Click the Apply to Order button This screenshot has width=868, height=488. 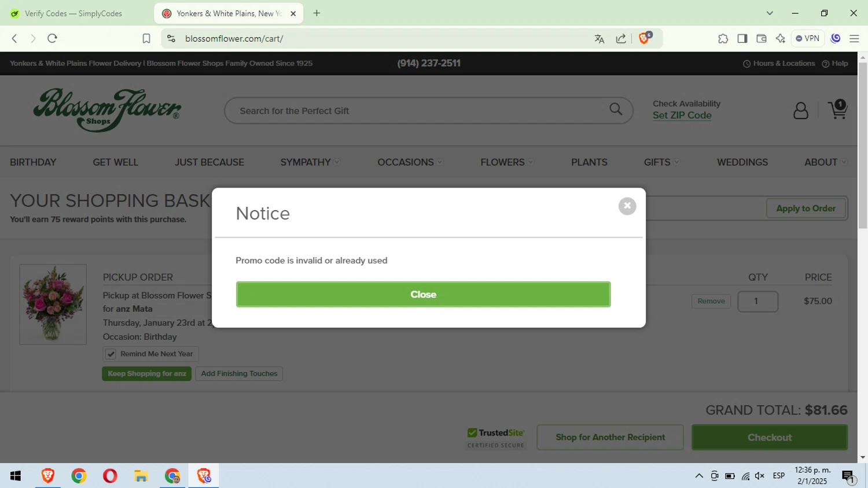click(806, 208)
